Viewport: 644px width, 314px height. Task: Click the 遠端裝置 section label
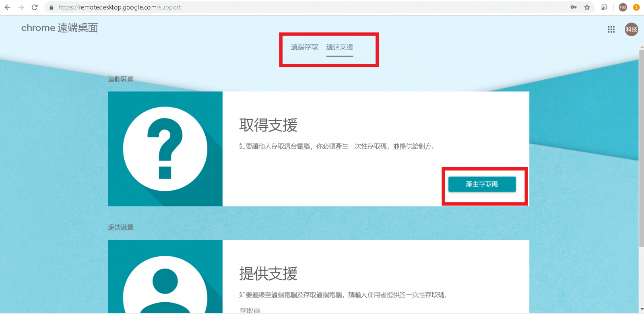(121, 227)
